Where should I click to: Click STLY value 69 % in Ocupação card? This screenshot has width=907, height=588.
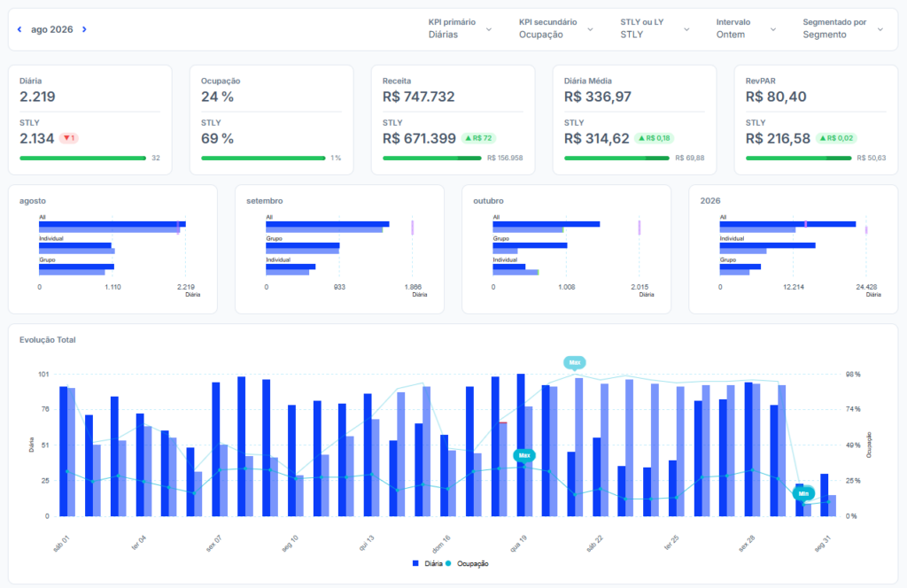coord(218,139)
